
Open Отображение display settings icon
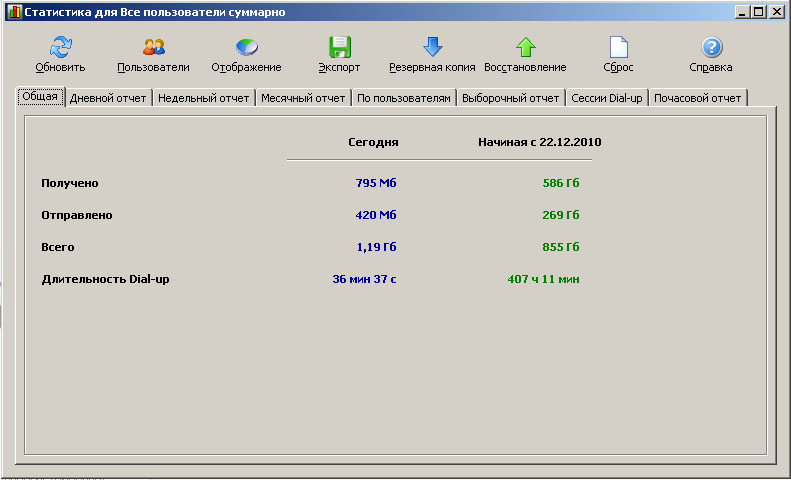[247, 47]
